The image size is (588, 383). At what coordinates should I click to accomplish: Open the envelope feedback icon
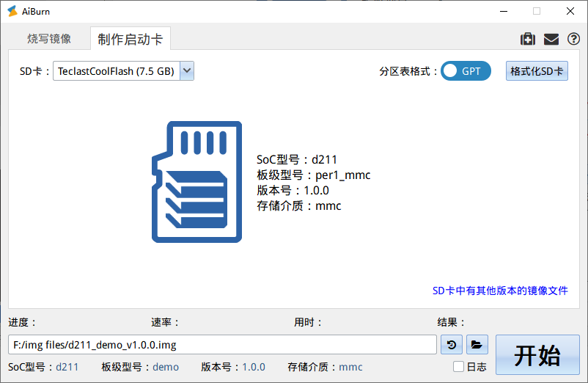(x=551, y=40)
